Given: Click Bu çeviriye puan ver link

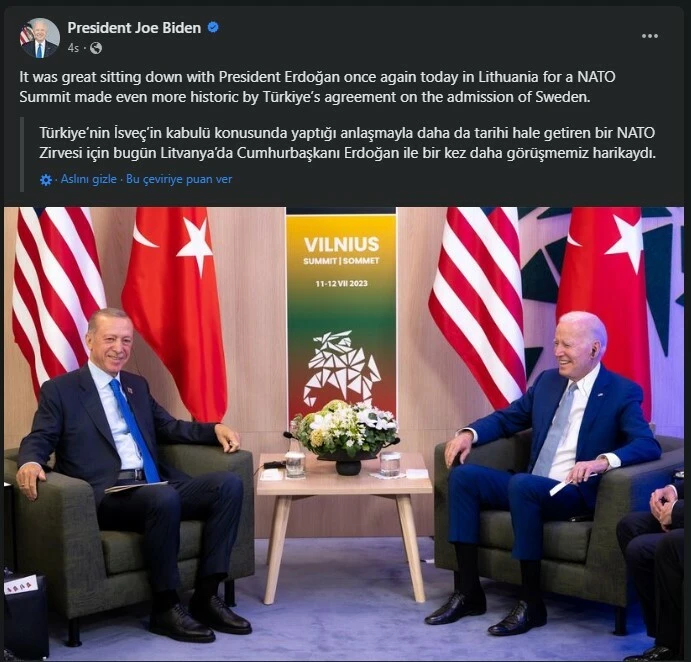Looking at the screenshot, I should 179,179.
